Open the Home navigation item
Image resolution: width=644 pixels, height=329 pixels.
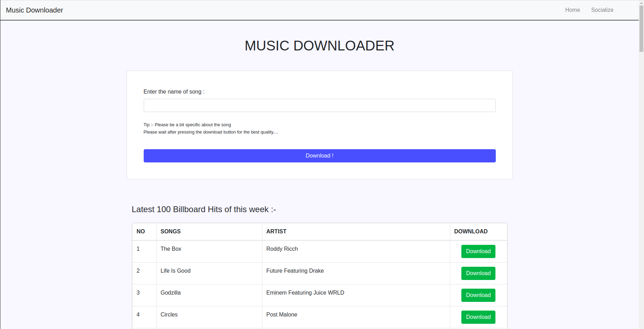click(572, 10)
